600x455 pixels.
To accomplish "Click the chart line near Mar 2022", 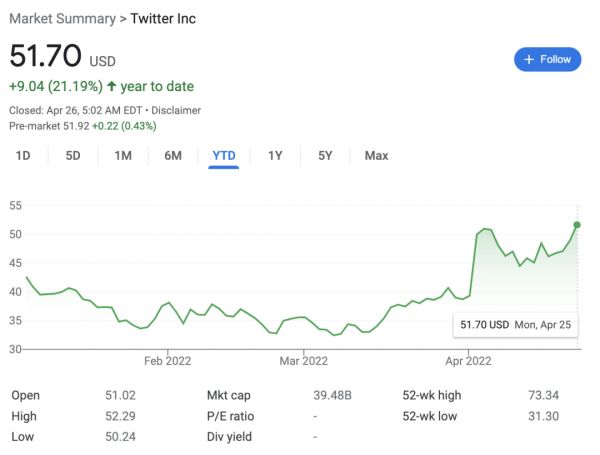I will click(x=301, y=318).
